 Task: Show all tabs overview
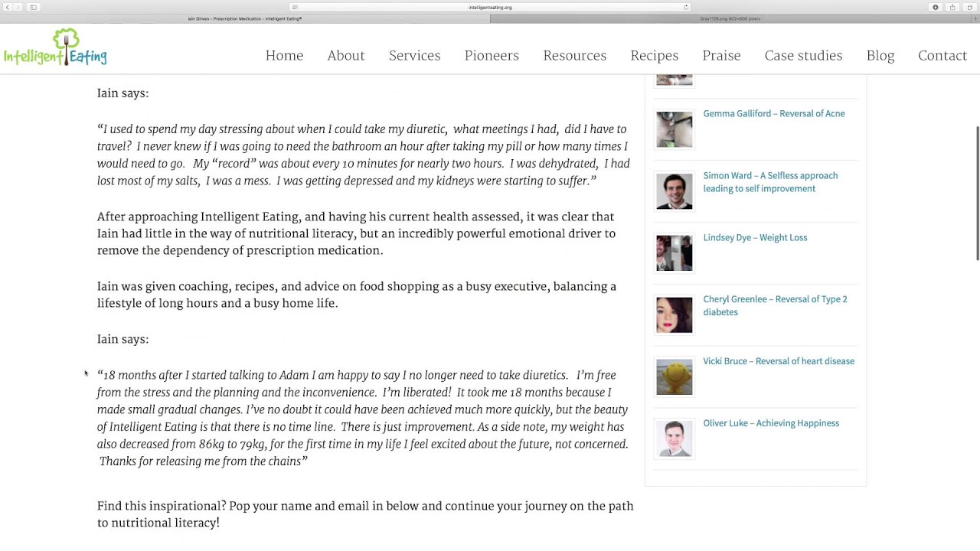click(x=970, y=7)
